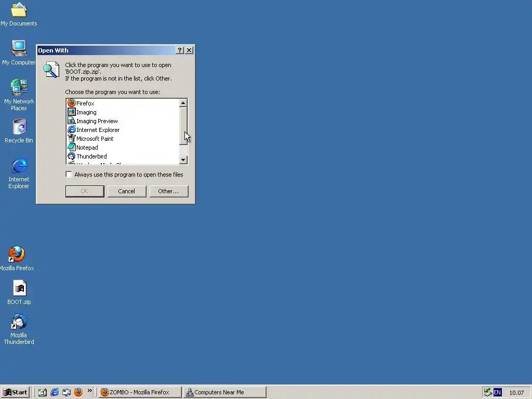
Task: Launch Internet Explorer from quick launch bar
Action: click(54, 392)
